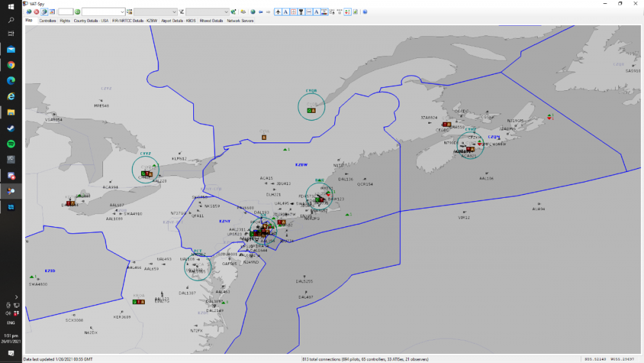Open the Flights tab

pyautogui.click(x=65, y=21)
